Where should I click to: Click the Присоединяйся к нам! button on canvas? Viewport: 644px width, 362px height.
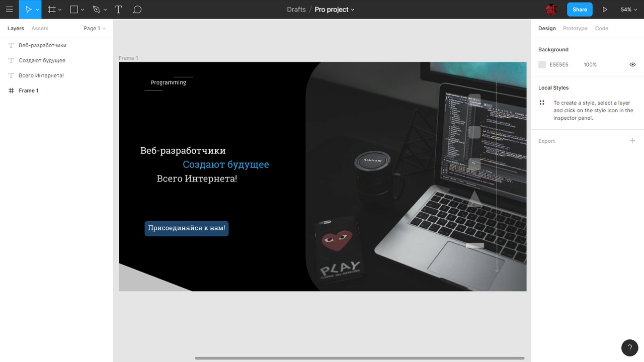pyautogui.click(x=187, y=228)
